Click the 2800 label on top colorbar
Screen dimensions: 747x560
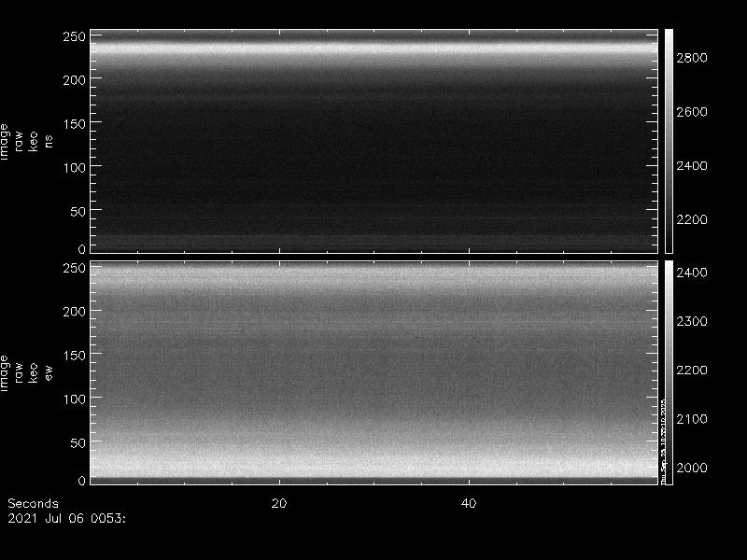[x=691, y=58]
